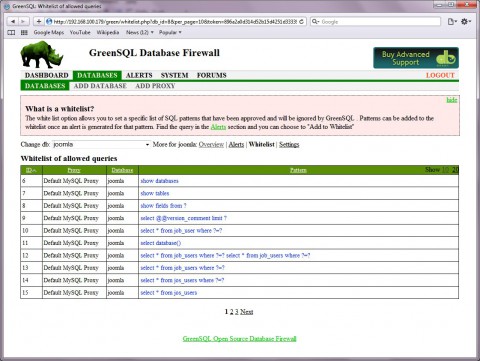Sort table by Database column header
Image resolution: width=480 pixels, height=361 pixels.
(x=122, y=170)
